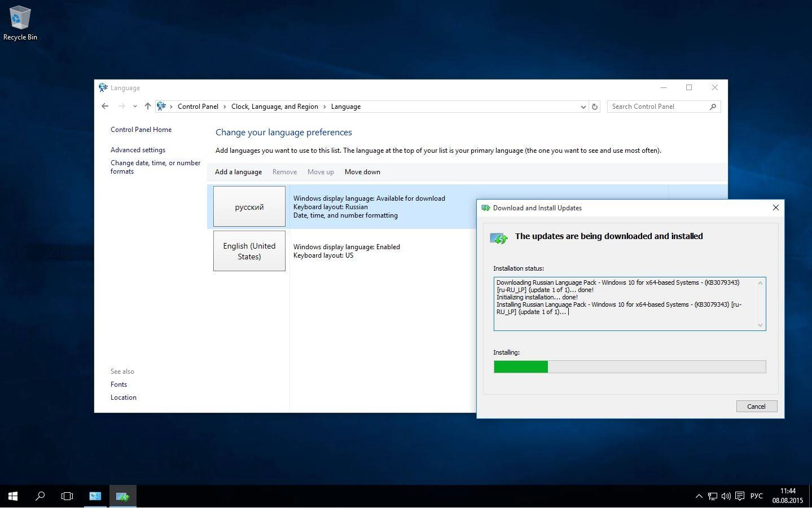Viewport: 812px width, 508px height.
Task: Go back in the Language window
Action: click(x=105, y=106)
